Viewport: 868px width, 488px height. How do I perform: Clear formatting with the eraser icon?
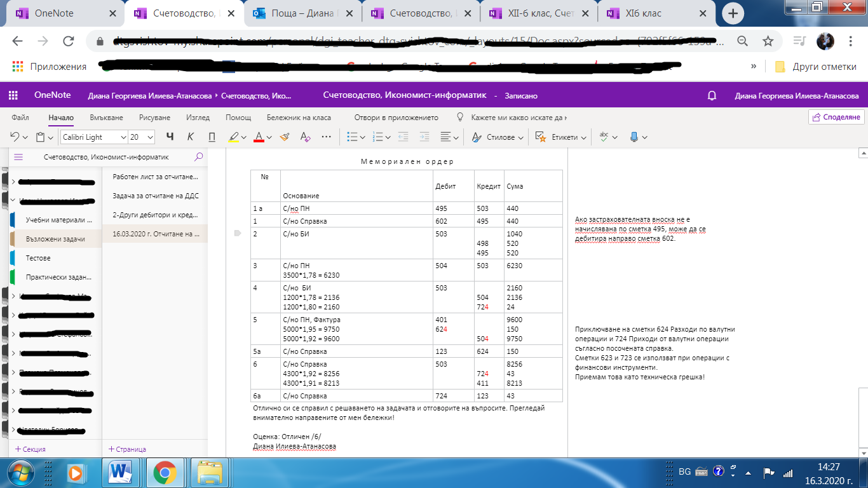[304, 137]
